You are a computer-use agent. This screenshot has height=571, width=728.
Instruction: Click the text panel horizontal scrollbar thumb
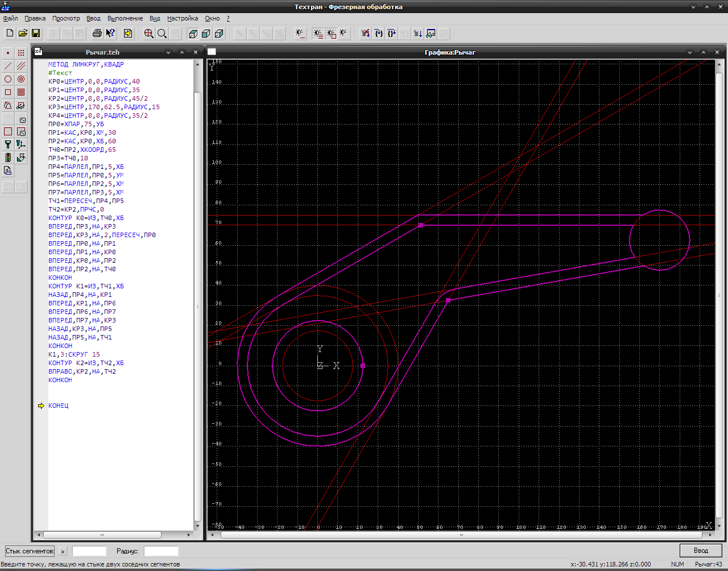coord(102,535)
